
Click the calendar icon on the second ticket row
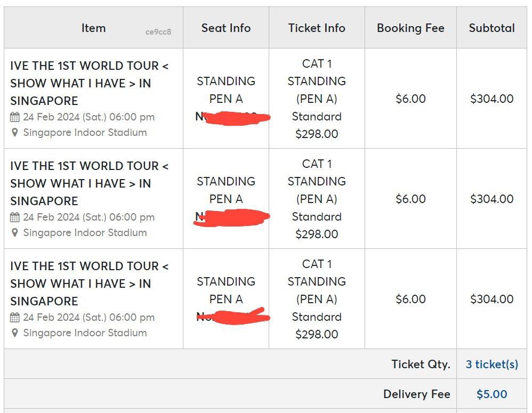(x=14, y=217)
